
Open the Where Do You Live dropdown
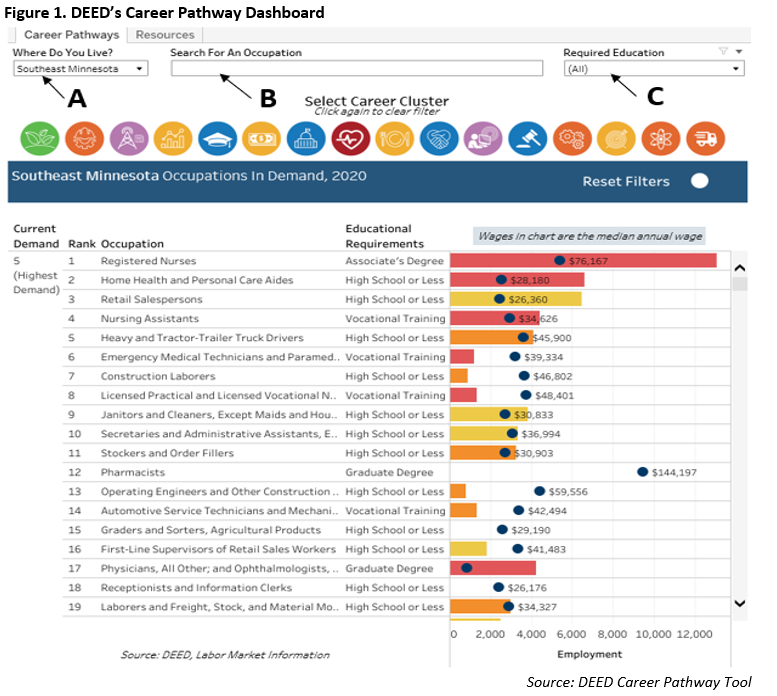click(x=81, y=68)
